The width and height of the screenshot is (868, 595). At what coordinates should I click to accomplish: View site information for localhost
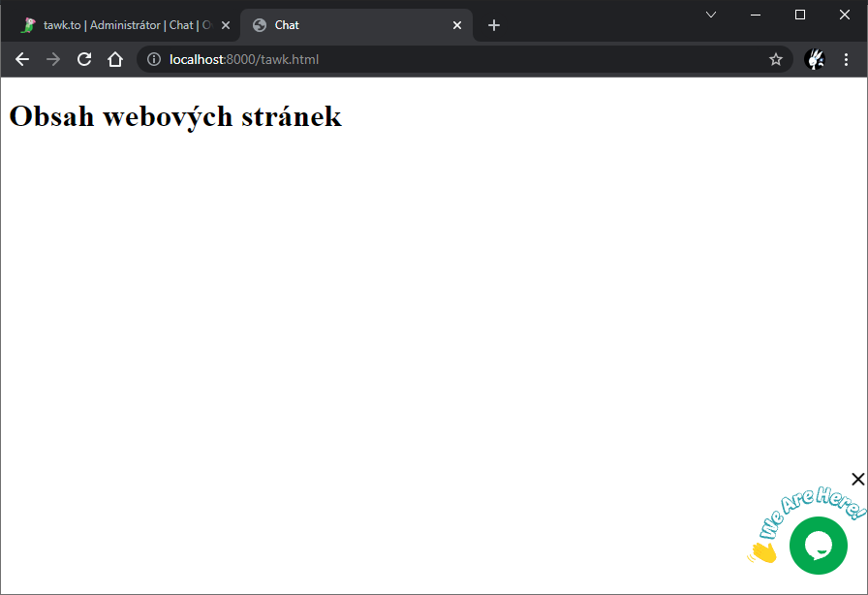click(153, 59)
